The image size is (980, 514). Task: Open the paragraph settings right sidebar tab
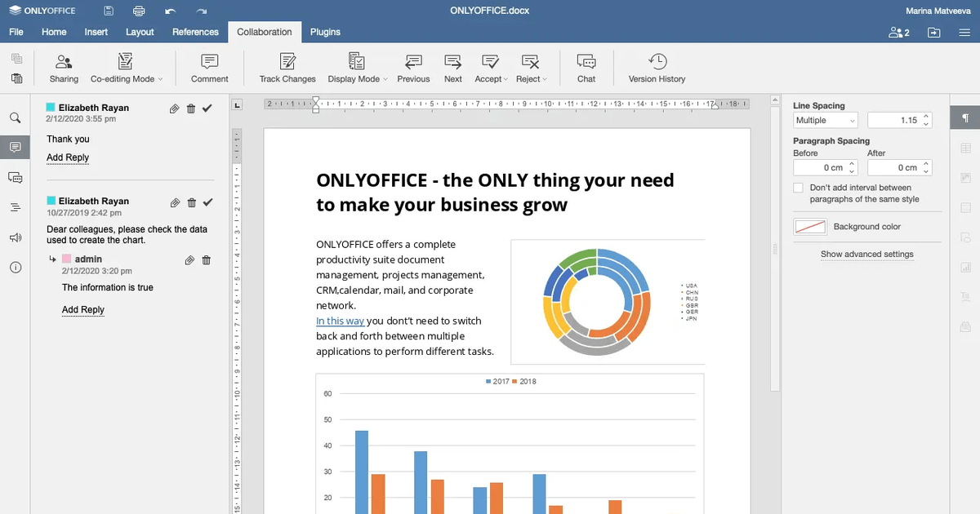965,117
